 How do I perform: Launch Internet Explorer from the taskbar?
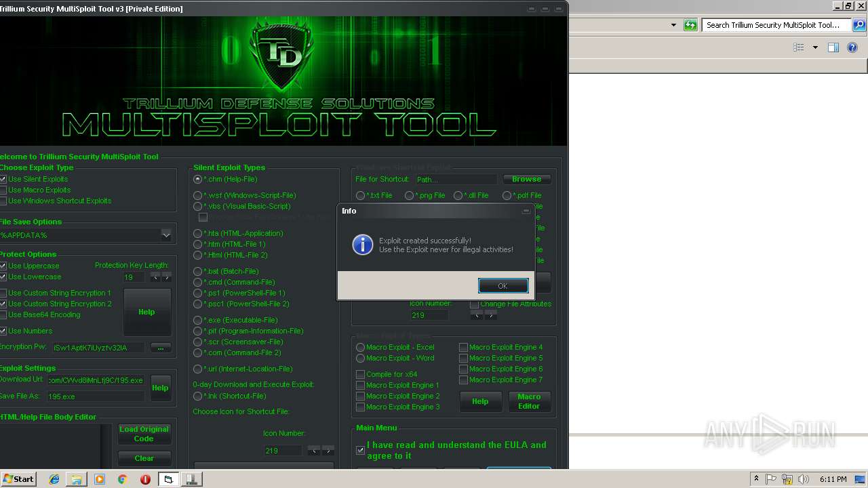(54, 479)
